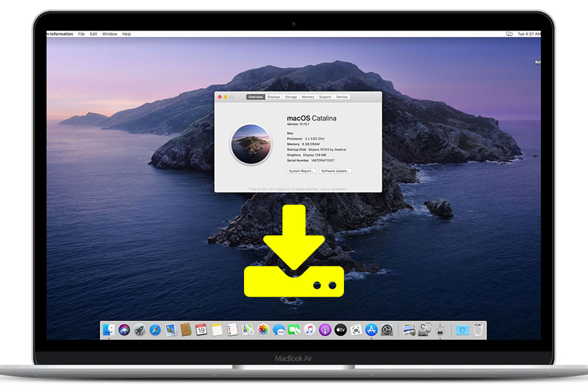
Task: Open the Trash in the Dock
Action: (x=478, y=330)
